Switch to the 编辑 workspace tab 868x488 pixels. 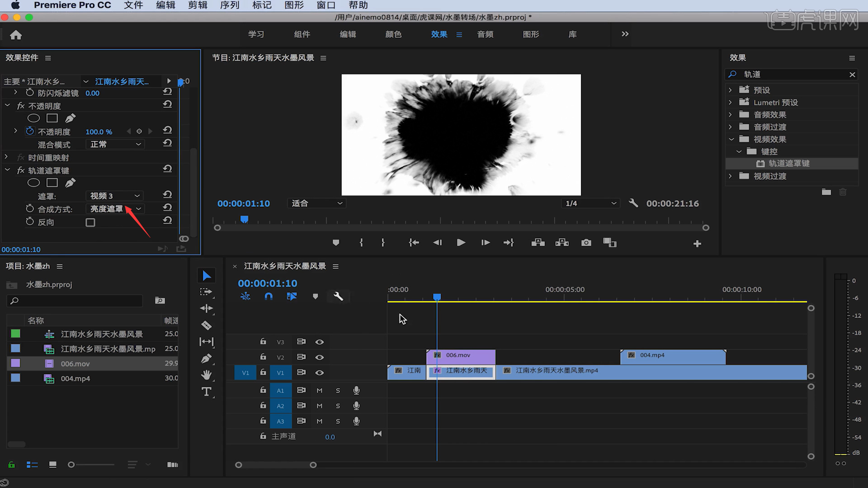pos(348,34)
